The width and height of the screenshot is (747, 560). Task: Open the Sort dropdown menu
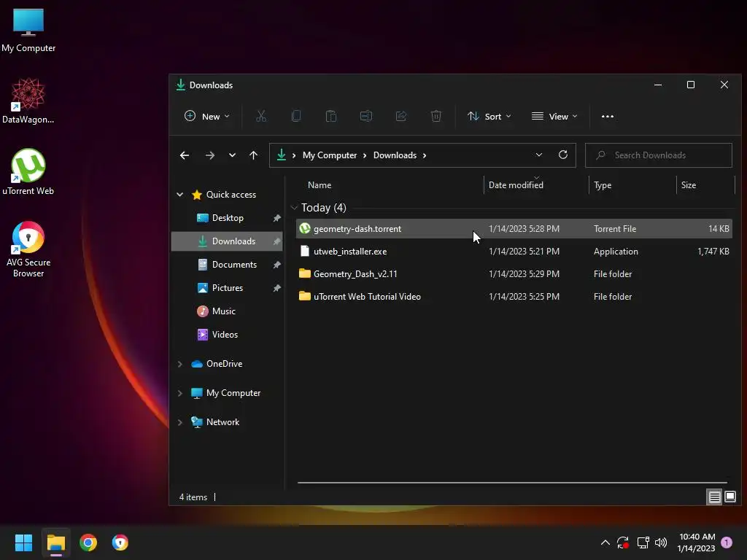tap(489, 116)
